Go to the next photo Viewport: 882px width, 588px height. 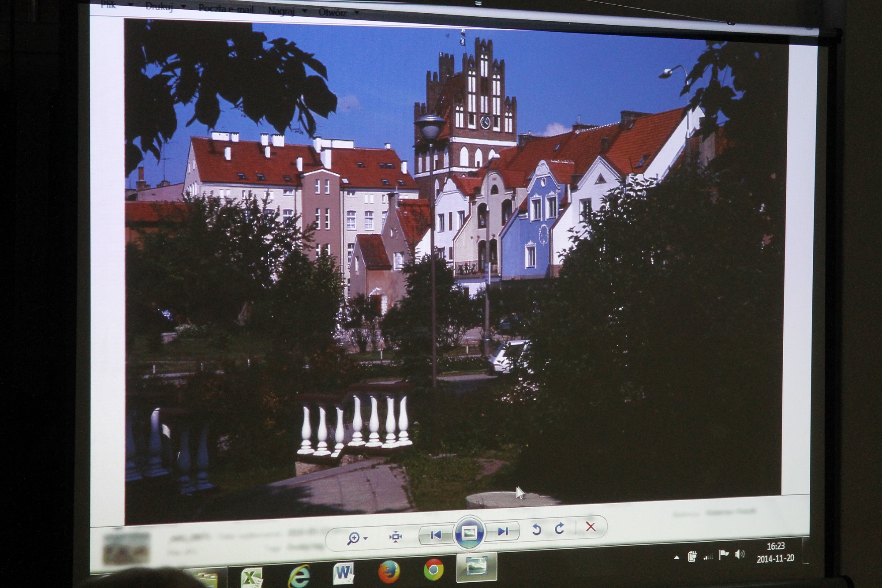503,532
